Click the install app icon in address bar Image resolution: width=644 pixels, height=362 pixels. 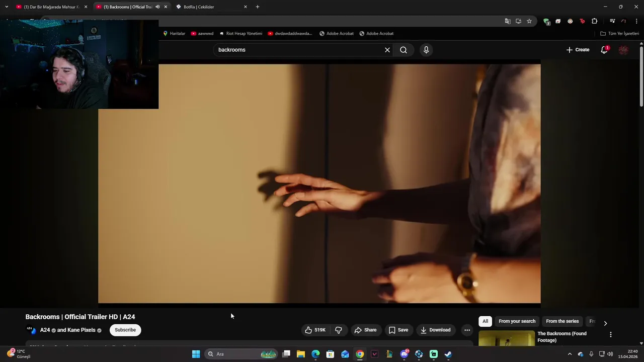[x=518, y=21]
